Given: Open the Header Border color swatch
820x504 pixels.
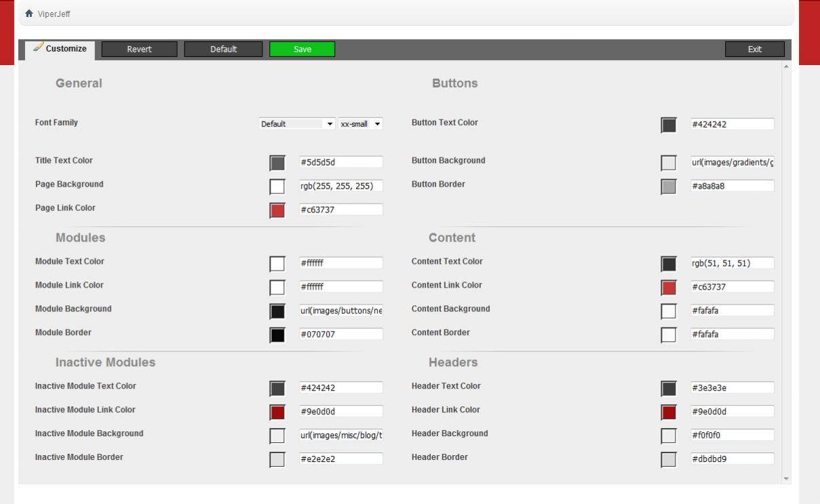Looking at the screenshot, I should coord(669,459).
